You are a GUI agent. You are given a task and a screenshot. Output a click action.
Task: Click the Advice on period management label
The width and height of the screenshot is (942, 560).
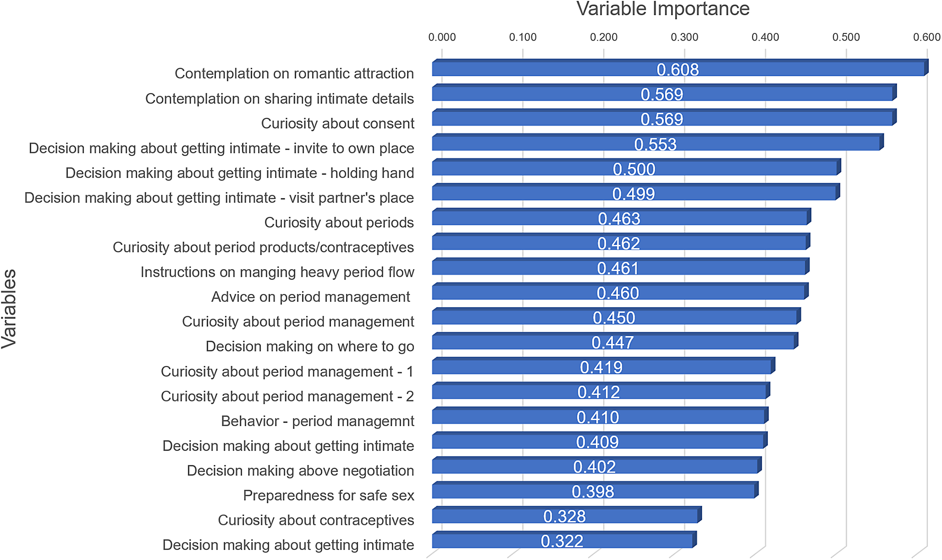tap(310, 297)
